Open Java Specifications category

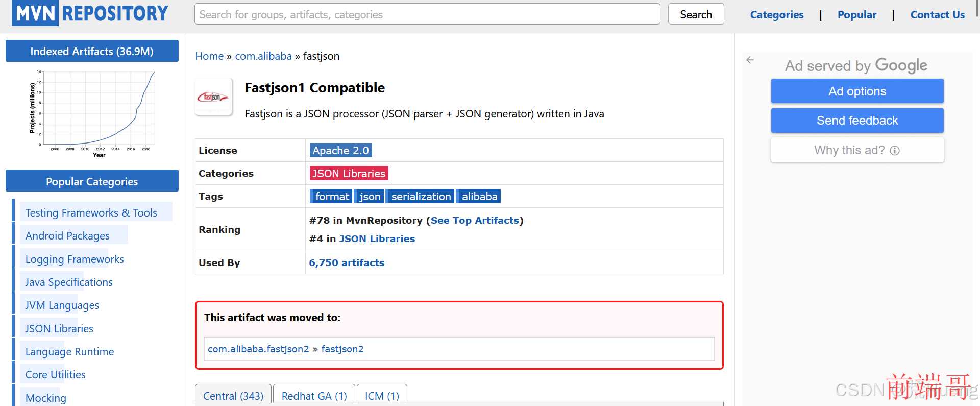pos(69,282)
